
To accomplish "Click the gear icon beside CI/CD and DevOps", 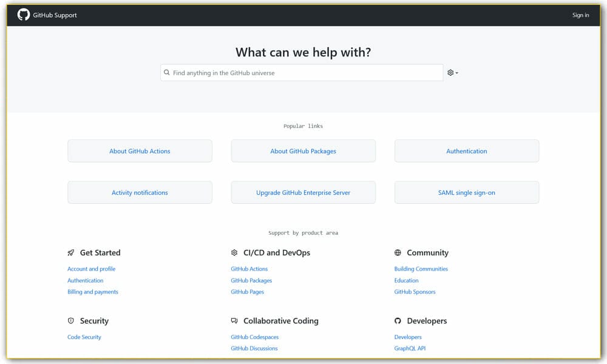I will click(234, 252).
